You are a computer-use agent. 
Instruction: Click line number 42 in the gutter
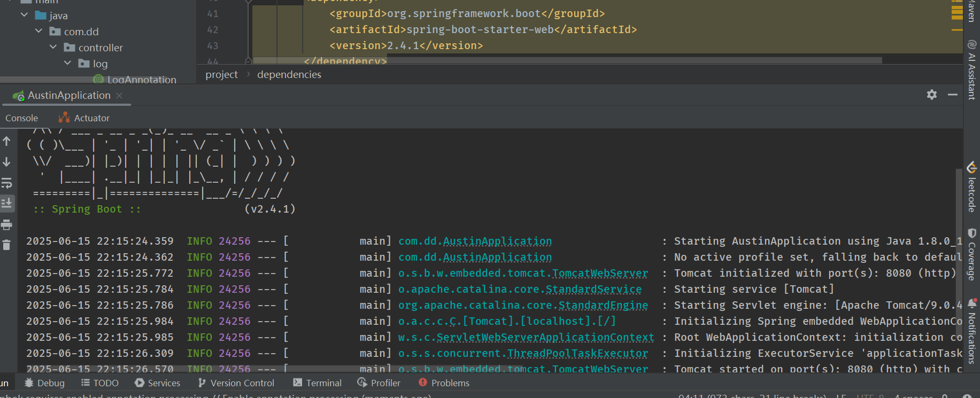pos(212,30)
